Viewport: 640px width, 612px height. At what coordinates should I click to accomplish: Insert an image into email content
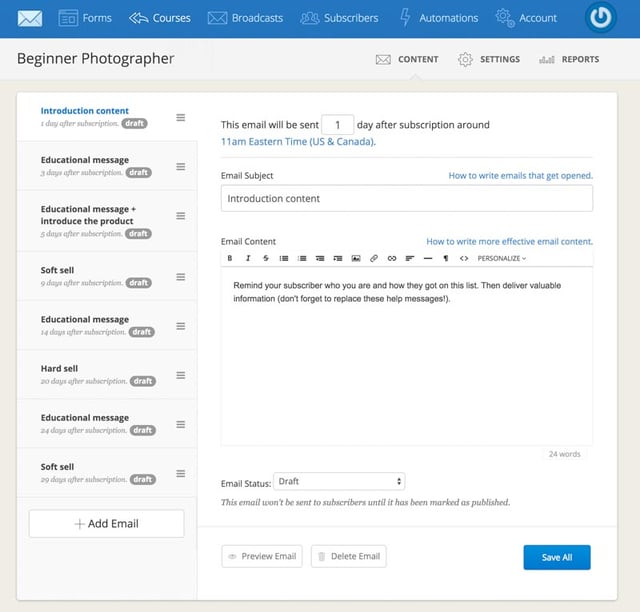coord(356,258)
